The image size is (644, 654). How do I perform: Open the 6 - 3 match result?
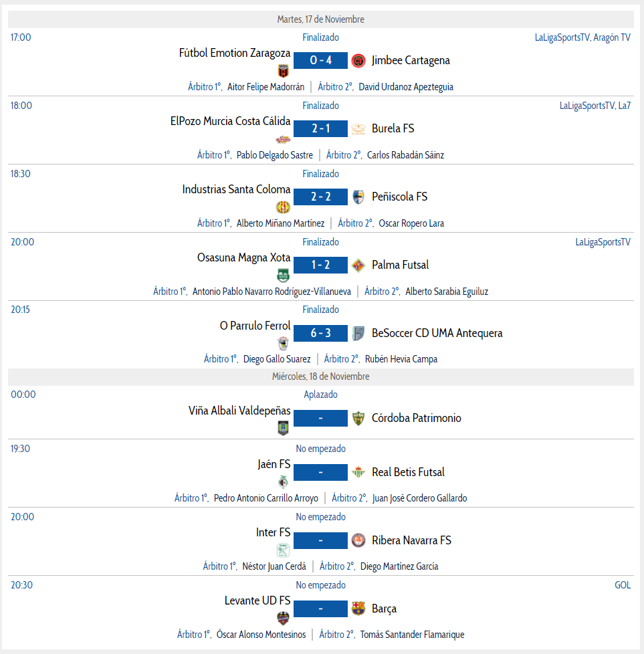click(321, 333)
